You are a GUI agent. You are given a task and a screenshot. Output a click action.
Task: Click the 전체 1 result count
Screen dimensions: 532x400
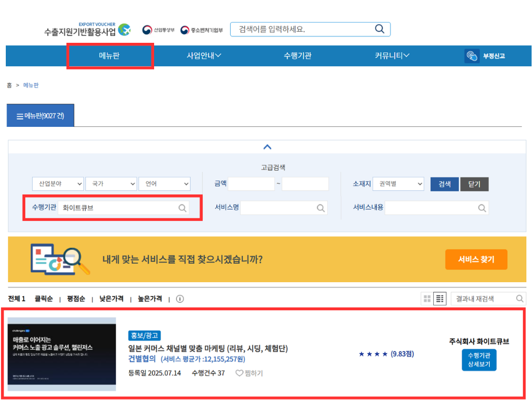pos(17,299)
